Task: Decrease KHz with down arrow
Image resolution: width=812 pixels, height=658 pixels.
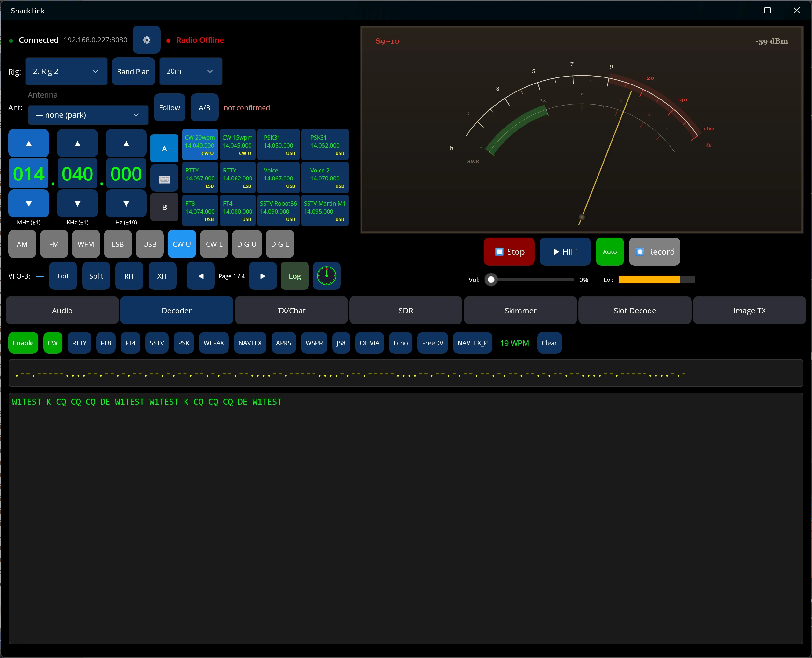Action: point(77,203)
